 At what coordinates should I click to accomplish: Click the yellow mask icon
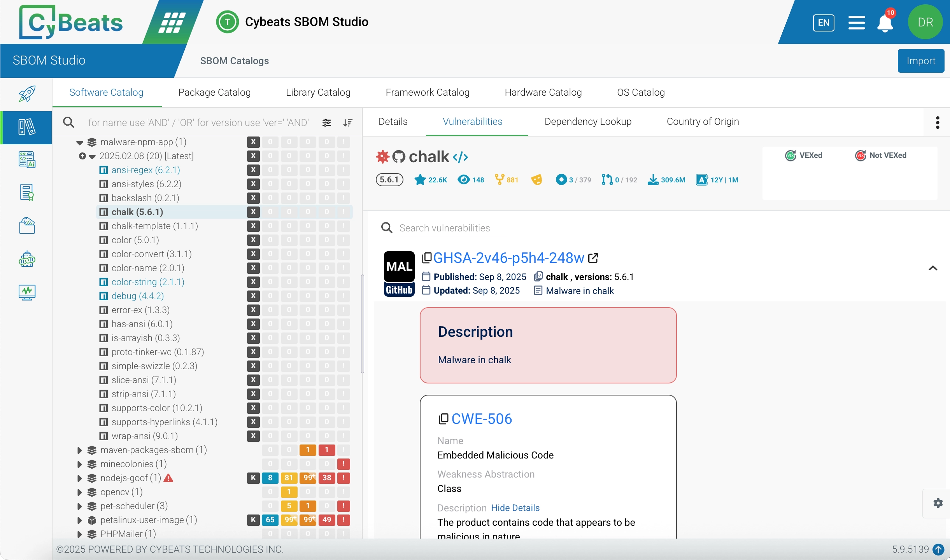[x=536, y=180]
